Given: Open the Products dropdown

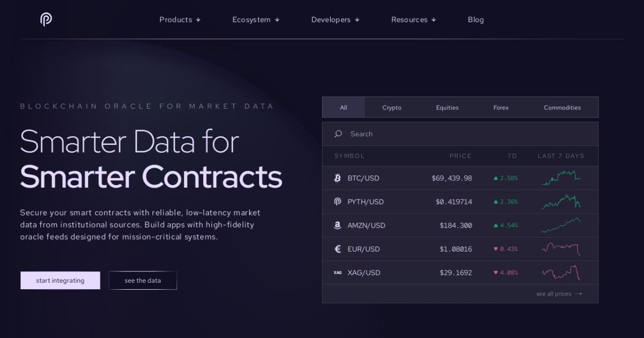Looking at the screenshot, I should click(x=180, y=19).
